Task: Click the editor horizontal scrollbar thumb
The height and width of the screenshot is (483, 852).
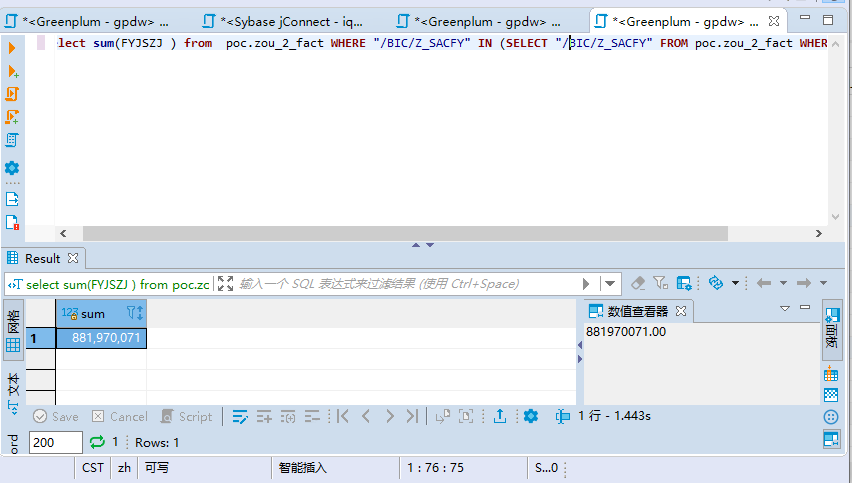Action: click(x=405, y=234)
